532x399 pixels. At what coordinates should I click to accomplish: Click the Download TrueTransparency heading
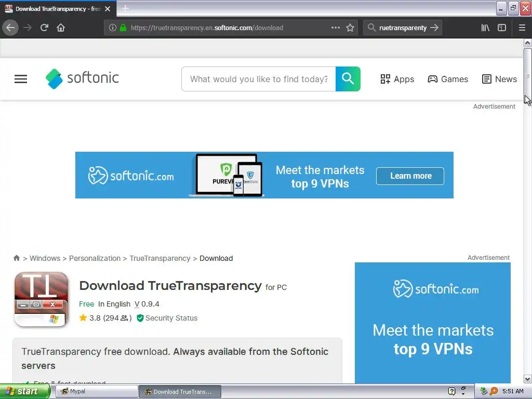(170, 286)
